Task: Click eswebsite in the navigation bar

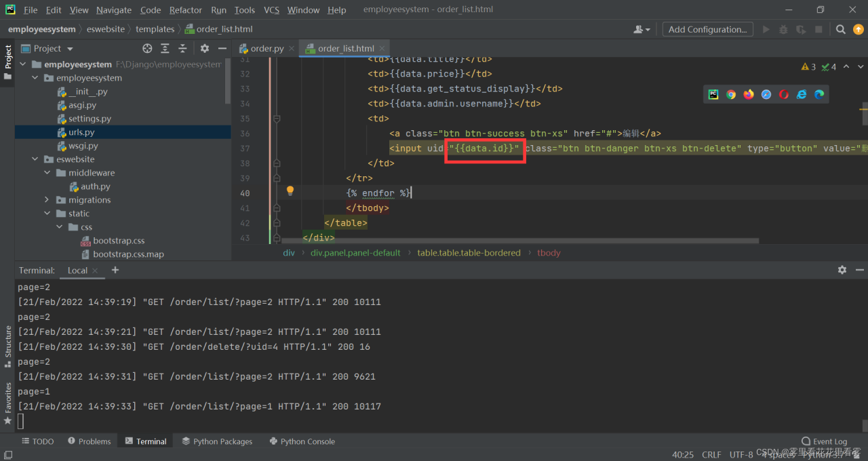Action: 106,29
